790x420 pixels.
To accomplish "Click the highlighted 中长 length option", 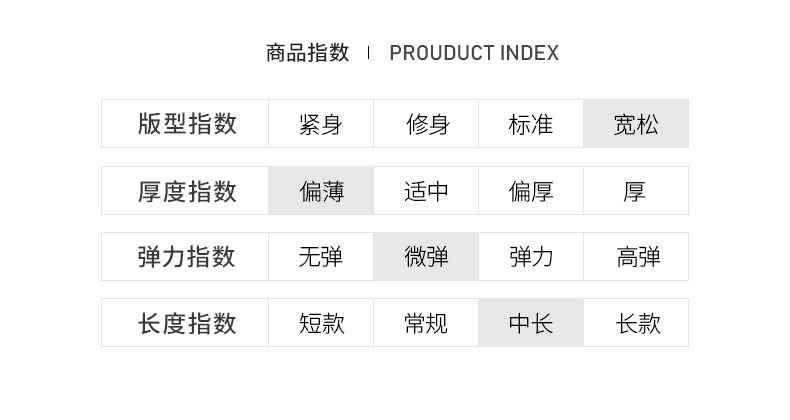I will point(531,323).
